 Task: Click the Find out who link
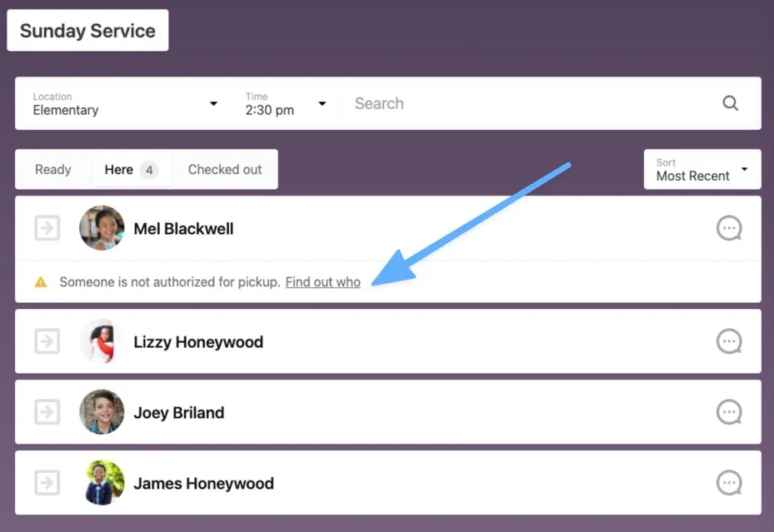(x=322, y=282)
